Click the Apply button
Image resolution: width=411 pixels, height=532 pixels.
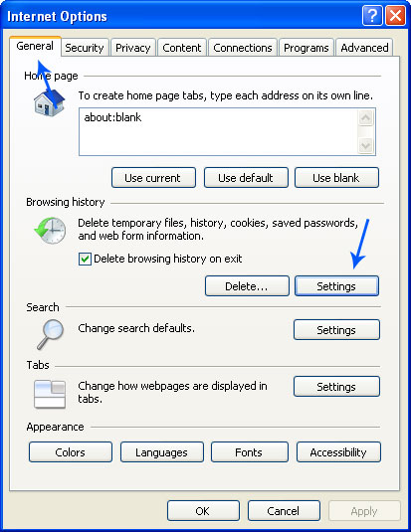coord(364,511)
